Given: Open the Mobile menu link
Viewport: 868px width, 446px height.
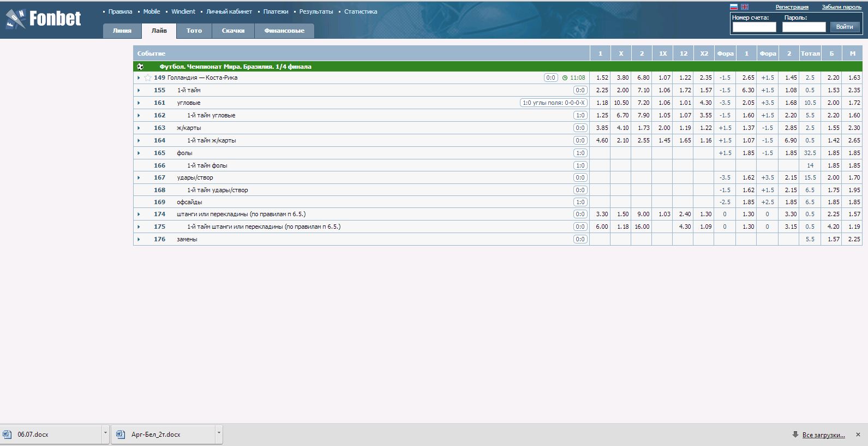Looking at the screenshot, I should point(152,11).
